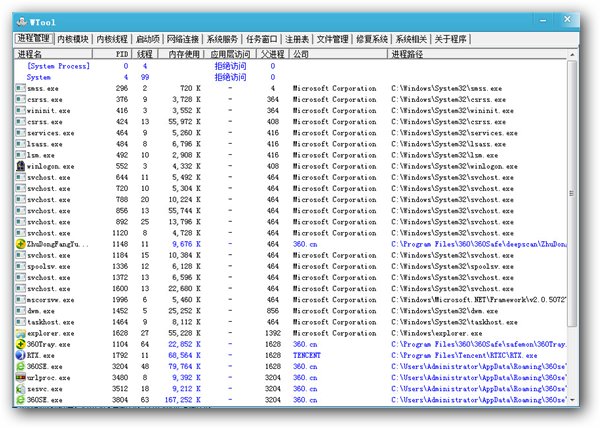600x428 pixels.
Task: Switch to the 内核模块 tab
Action: [x=73, y=39]
